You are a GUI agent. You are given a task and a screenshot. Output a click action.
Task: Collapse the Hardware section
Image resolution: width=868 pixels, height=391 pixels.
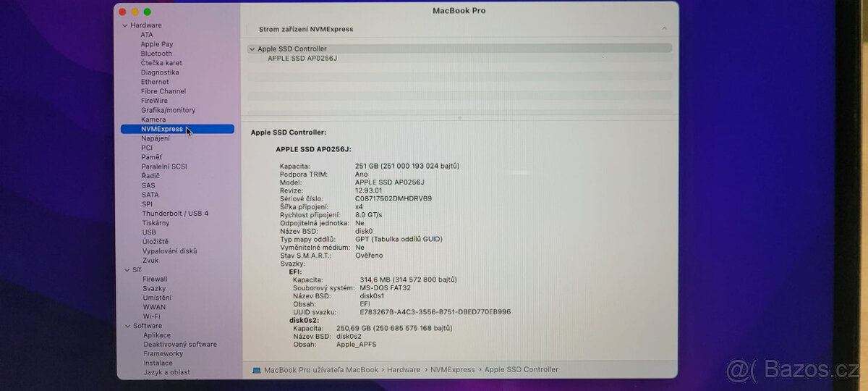pos(125,25)
